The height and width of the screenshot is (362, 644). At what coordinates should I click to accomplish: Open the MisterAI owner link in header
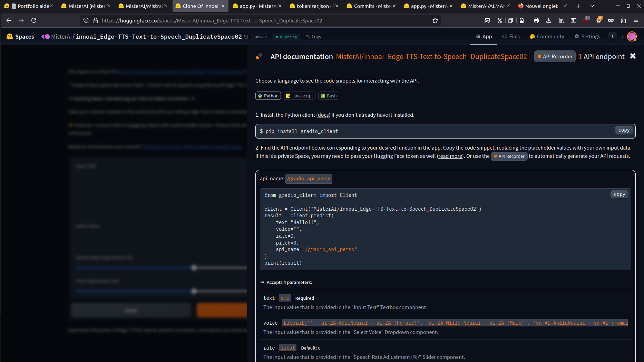[61, 37]
